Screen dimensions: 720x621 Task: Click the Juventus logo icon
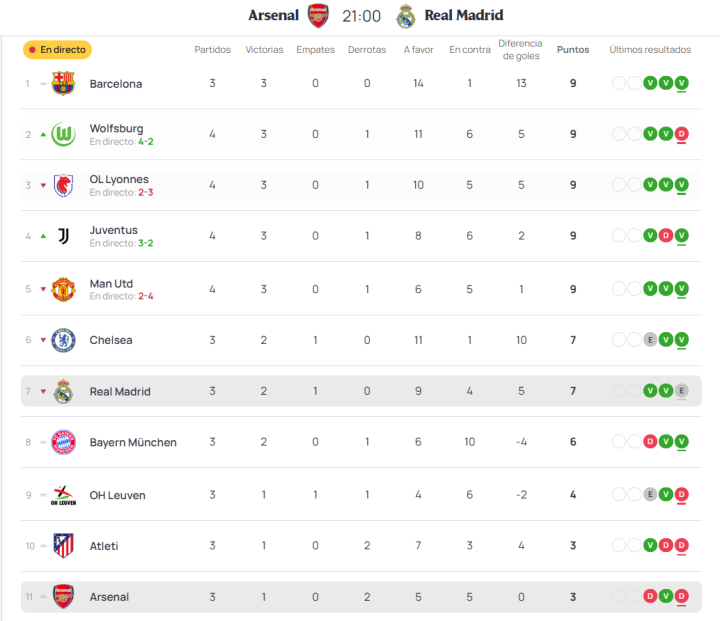pos(63,236)
